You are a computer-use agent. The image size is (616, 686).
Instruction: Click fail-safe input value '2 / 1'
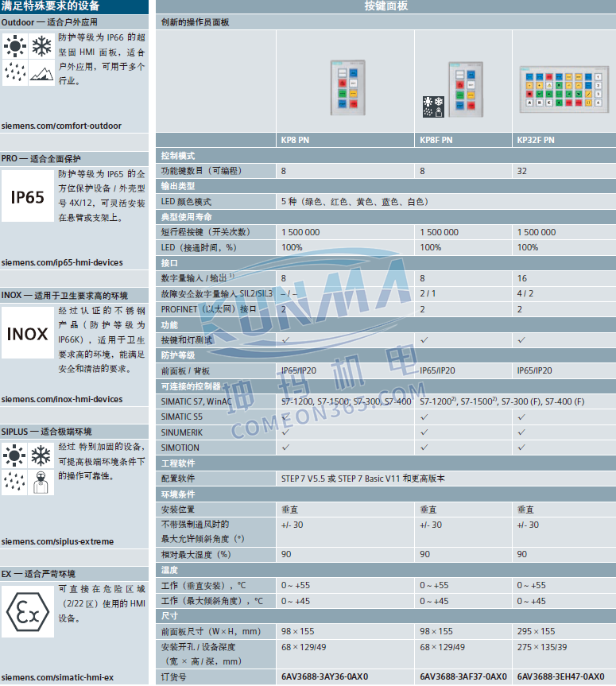(428, 293)
